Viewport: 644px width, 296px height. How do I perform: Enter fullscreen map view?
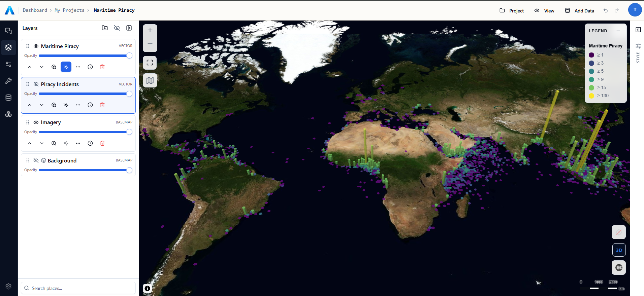tap(150, 63)
